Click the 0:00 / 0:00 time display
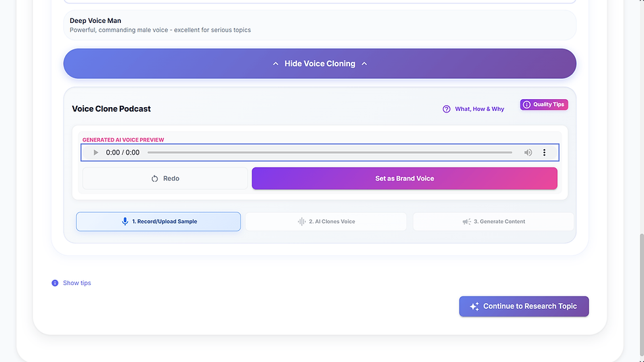Viewport: 644px width, 362px height. [x=123, y=152]
